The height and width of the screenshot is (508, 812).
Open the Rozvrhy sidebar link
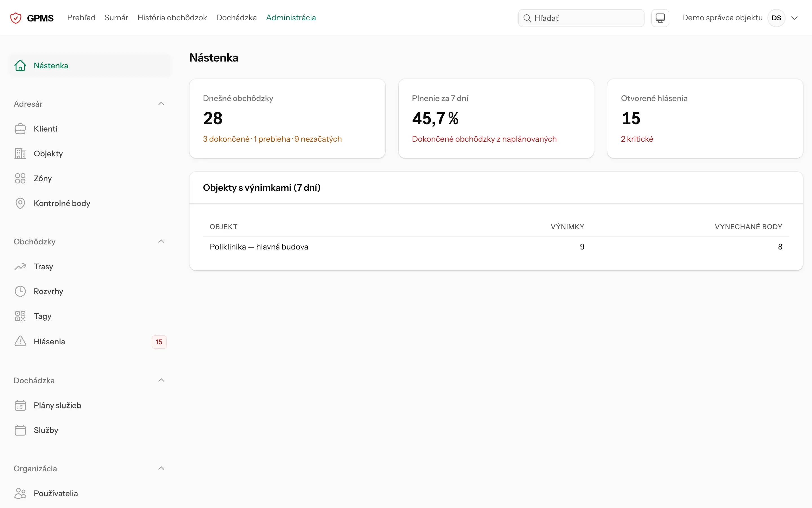coord(90,291)
